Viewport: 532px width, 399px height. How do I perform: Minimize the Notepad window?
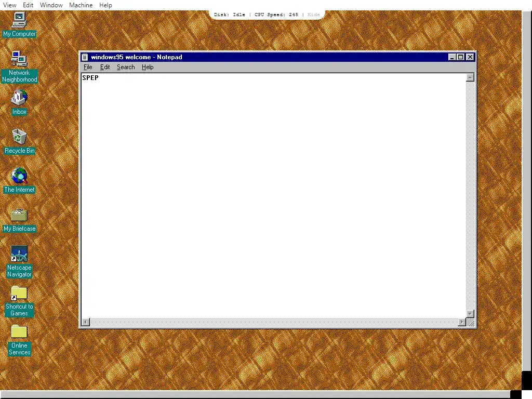tap(451, 57)
